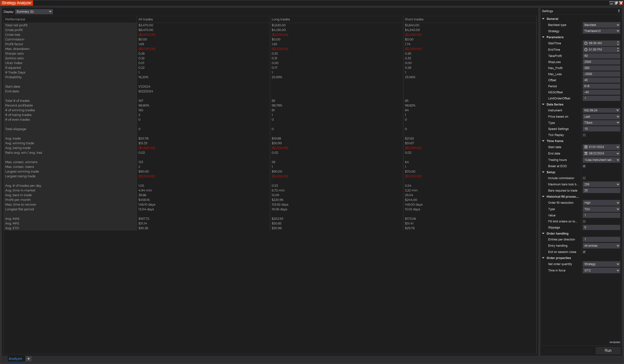Click the Speed Settings input field
The height and width of the screenshot is (364, 624).
[x=601, y=129]
